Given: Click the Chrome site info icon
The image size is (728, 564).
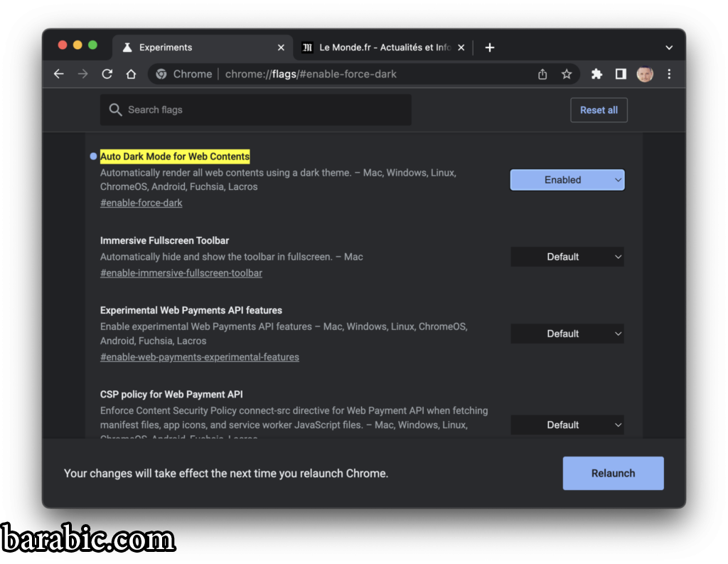Looking at the screenshot, I should tap(161, 74).
